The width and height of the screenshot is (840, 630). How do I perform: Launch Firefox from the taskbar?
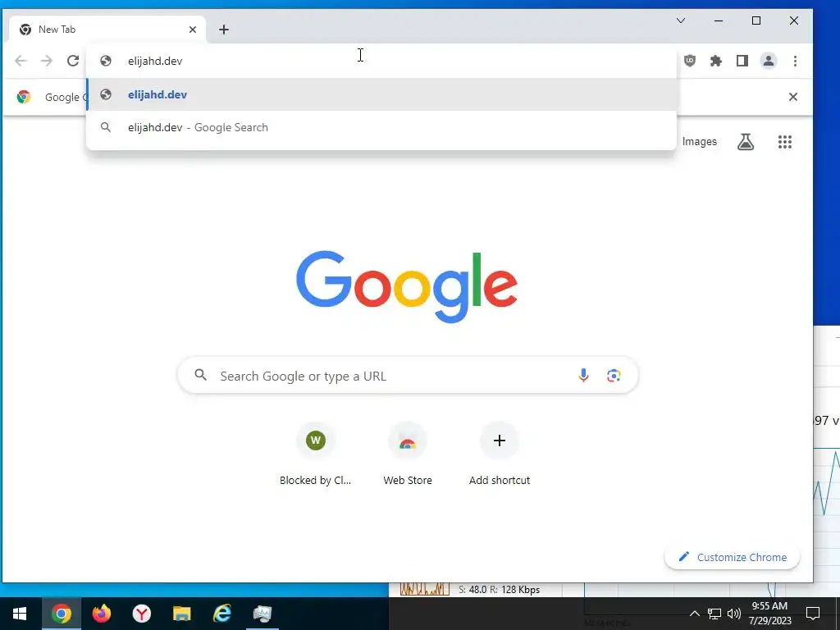point(101,614)
